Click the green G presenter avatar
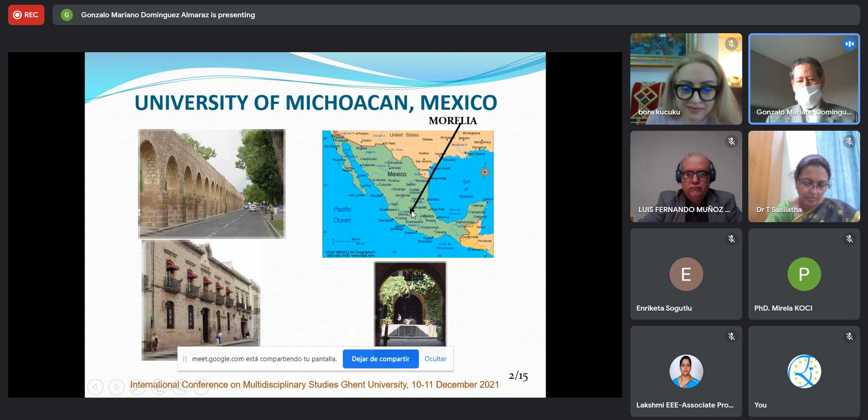 (66, 15)
